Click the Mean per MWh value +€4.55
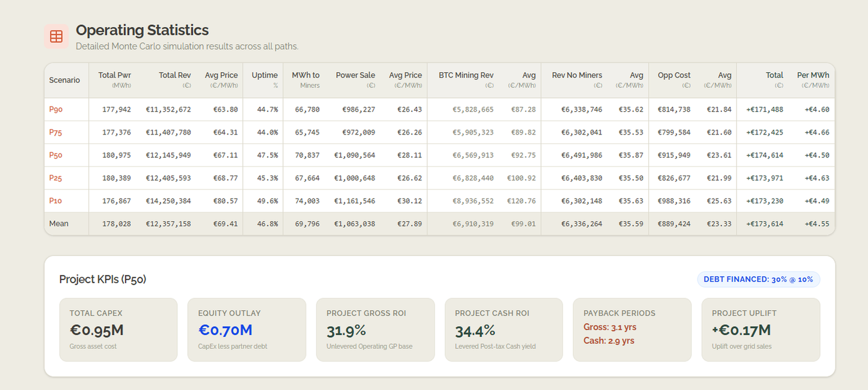This screenshot has width=868, height=390. pos(817,223)
